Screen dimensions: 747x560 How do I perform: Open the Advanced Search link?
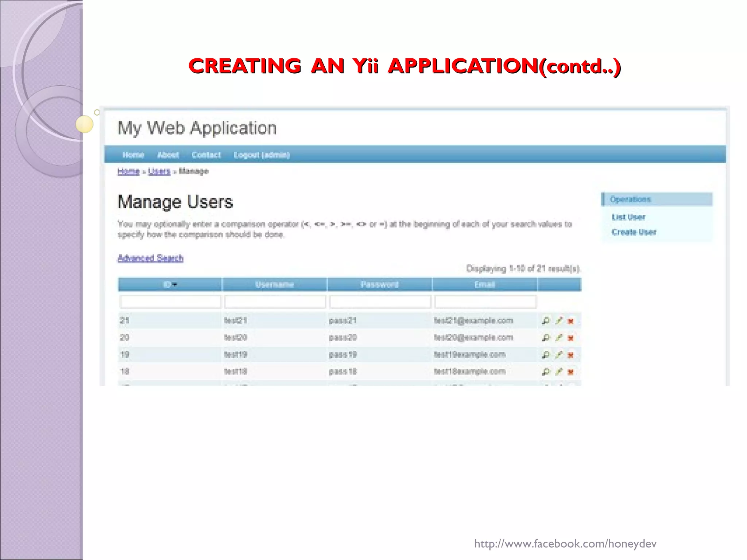[150, 258]
